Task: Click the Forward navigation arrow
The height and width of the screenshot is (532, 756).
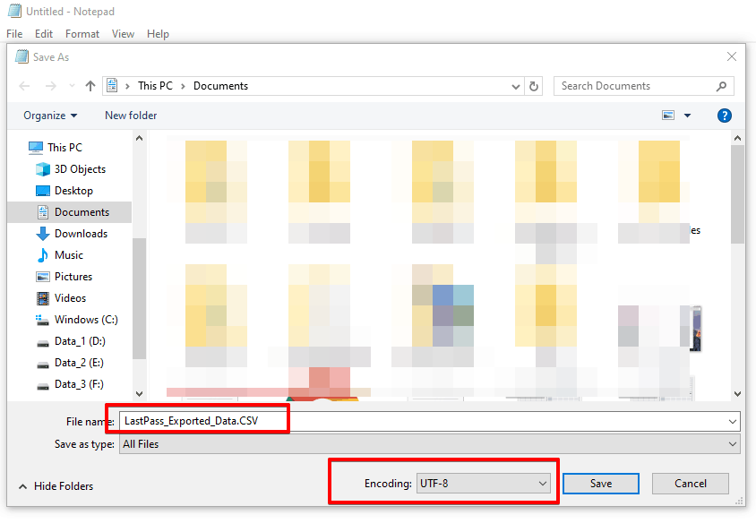Action: coord(51,86)
